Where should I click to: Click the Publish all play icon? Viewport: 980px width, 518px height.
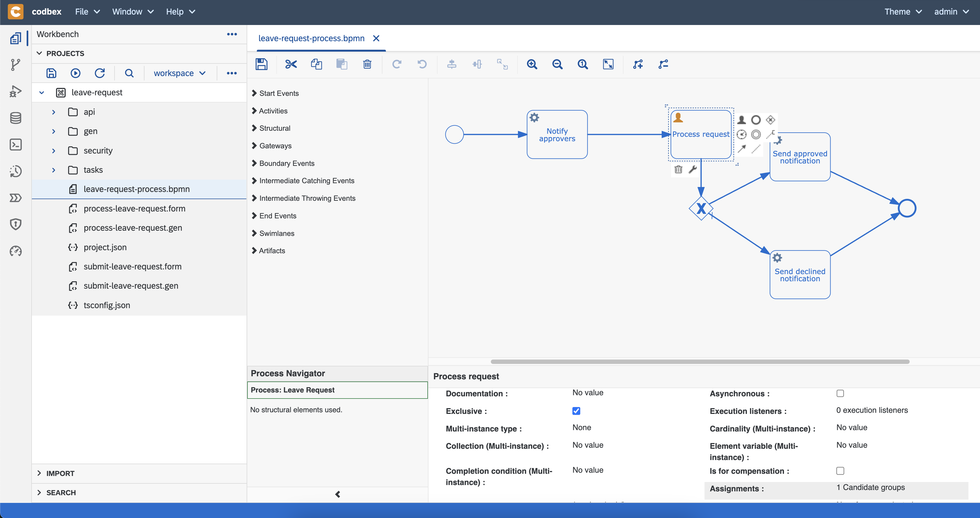pyautogui.click(x=75, y=73)
